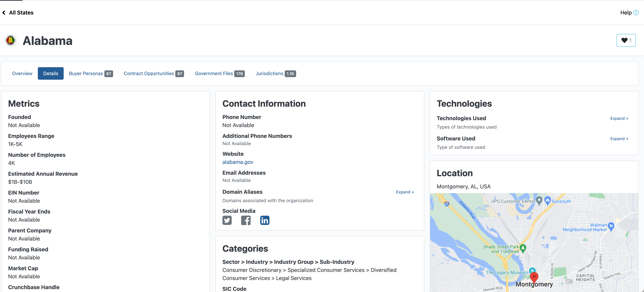Click the heart favorite button

click(x=626, y=40)
